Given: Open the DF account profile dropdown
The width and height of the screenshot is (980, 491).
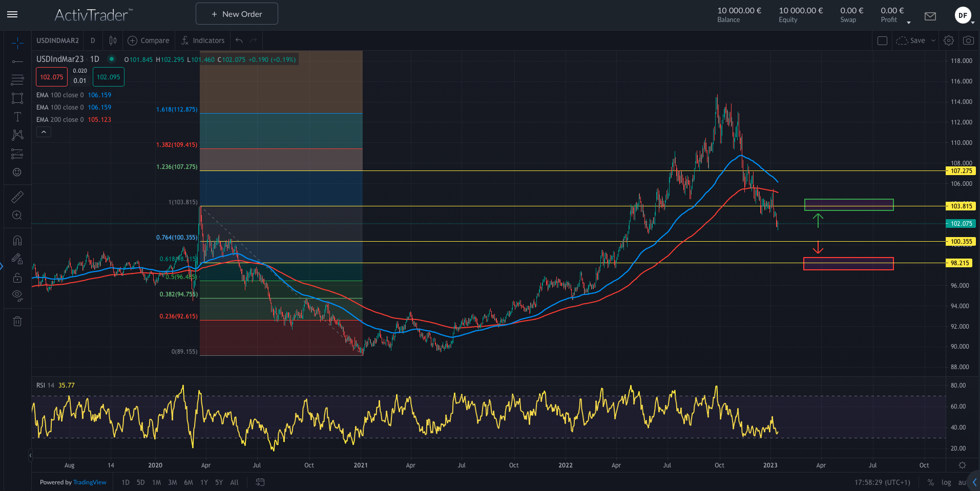Looking at the screenshot, I should pos(964,15).
